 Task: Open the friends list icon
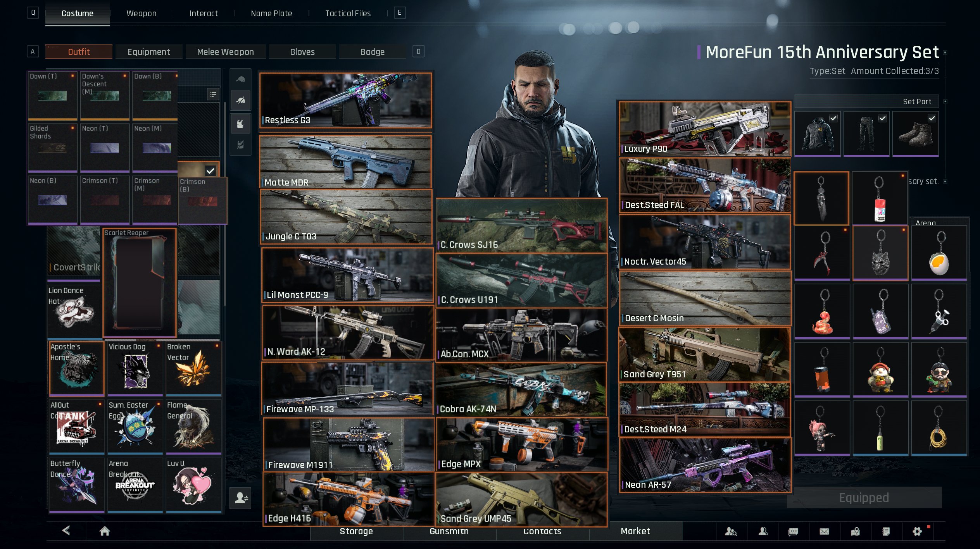pyautogui.click(x=763, y=532)
